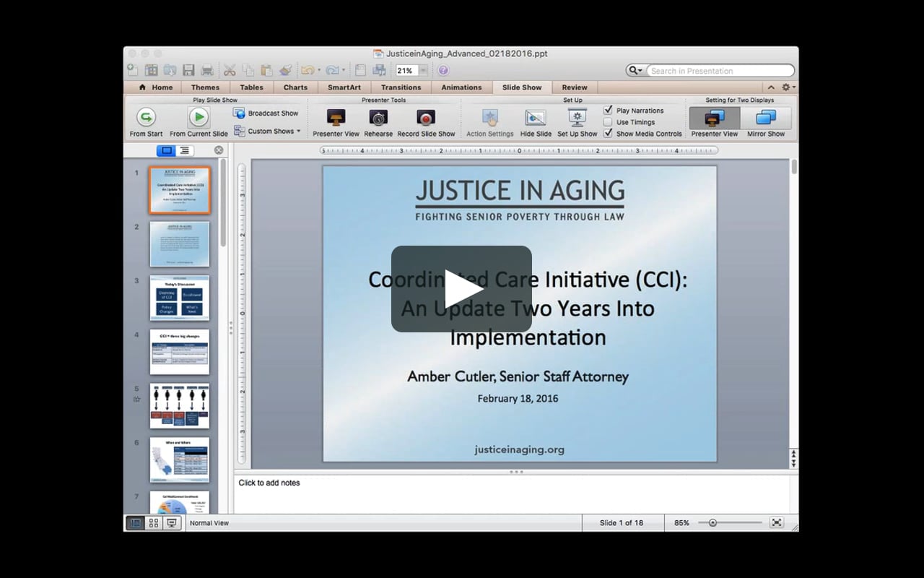Screen dimensions: 924x578
Task: Open the Themes tab
Action: 205,87
